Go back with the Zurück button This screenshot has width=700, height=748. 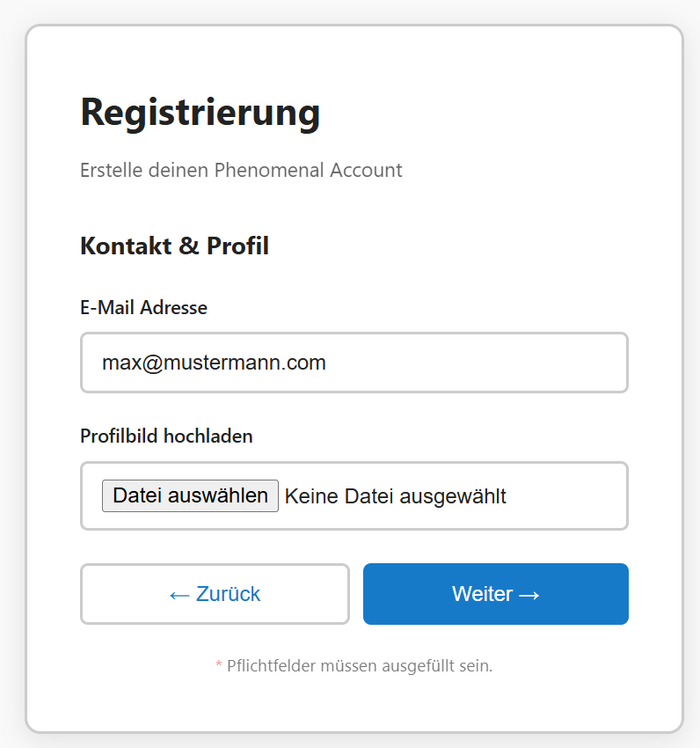coord(215,594)
